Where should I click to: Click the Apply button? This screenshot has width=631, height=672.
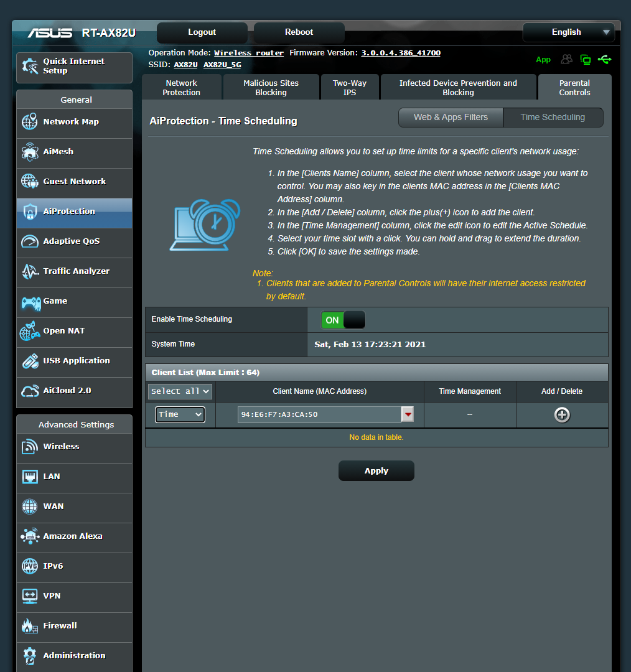376,470
